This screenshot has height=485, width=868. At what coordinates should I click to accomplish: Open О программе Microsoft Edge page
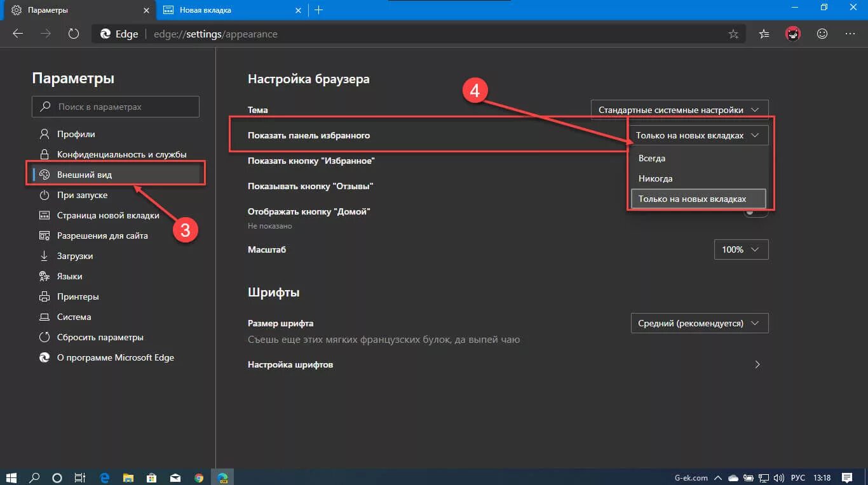coord(116,357)
